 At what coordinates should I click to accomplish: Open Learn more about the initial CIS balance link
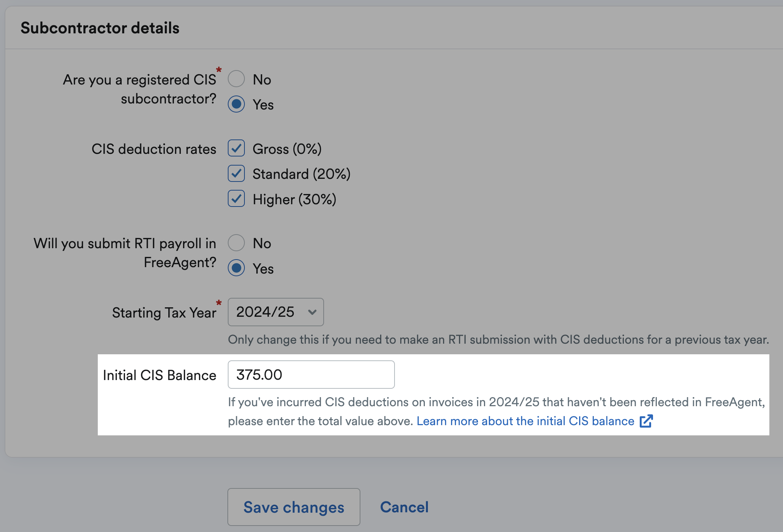click(525, 421)
